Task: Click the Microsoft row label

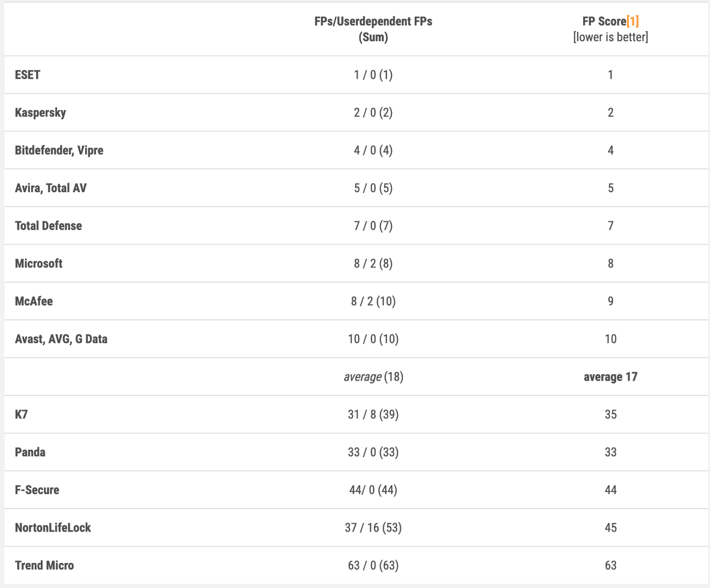Action: pyautogui.click(x=39, y=264)
